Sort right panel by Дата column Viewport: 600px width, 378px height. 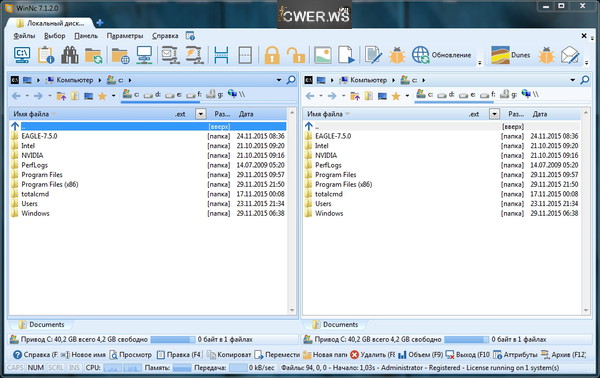pyautogui.click(x=540, y=114)
